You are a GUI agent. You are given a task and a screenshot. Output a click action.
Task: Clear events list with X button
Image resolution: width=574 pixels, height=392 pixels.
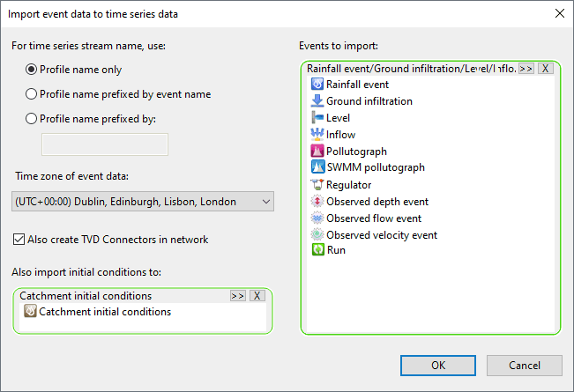(x=546, y=68)
